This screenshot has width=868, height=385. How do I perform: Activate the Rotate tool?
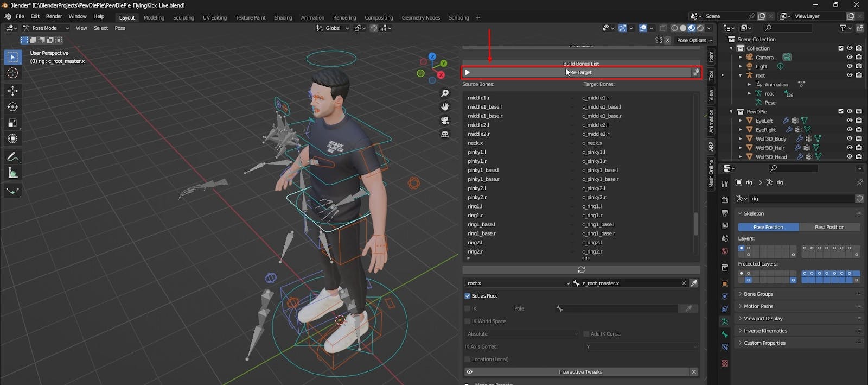click(x=12, y=107)
